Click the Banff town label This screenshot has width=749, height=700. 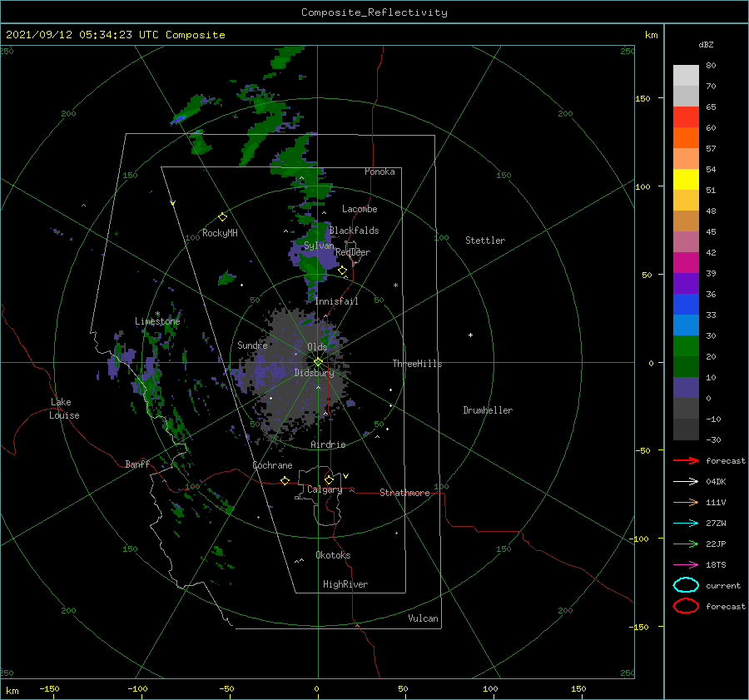tap(137, 464)
